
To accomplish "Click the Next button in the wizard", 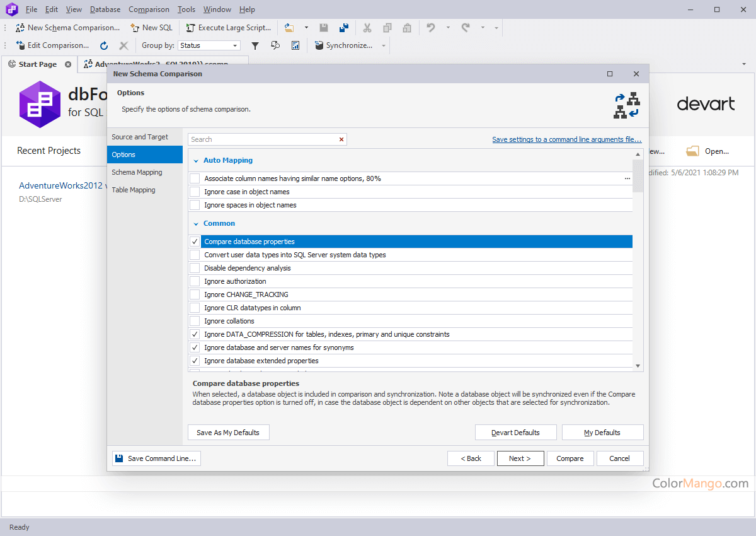I will tap(520, 458).
